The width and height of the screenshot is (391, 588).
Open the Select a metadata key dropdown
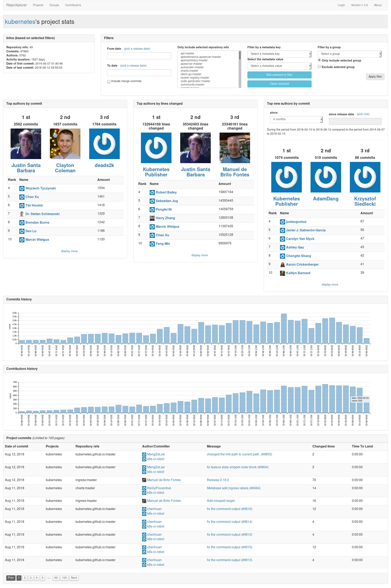[x=279, y=54]
